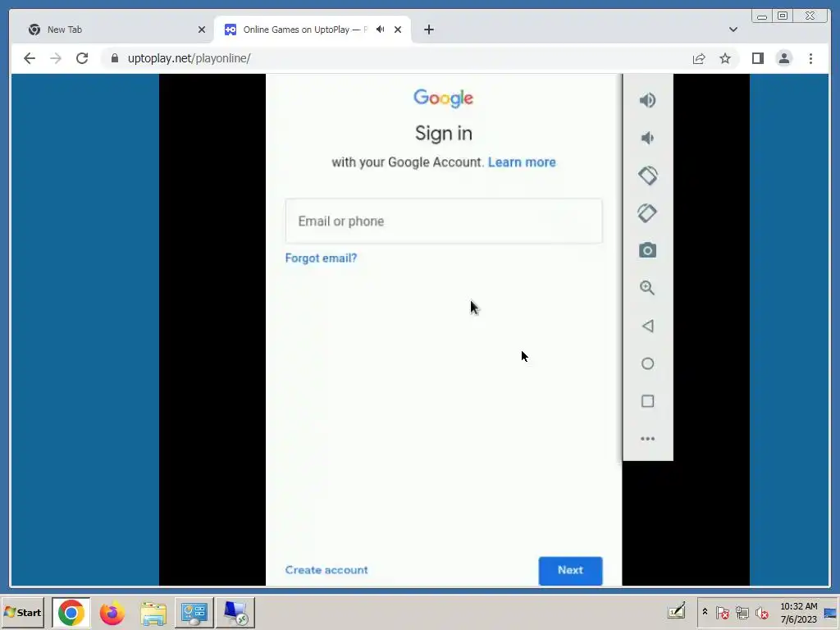The width and height of the screenshot is (840, 630).
Task: Tap the Android overview square button
Action: [x=648, y=401]
